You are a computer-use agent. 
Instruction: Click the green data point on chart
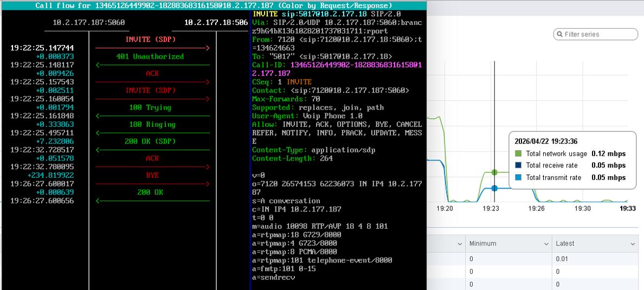click(494, 172)
